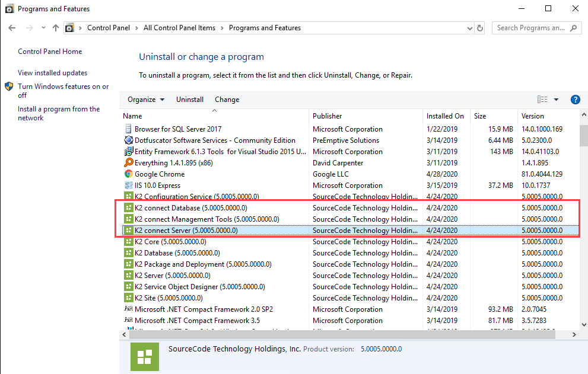Open the Help button
Viewport: 588px width, 374px height.
(x=576, y=100)
